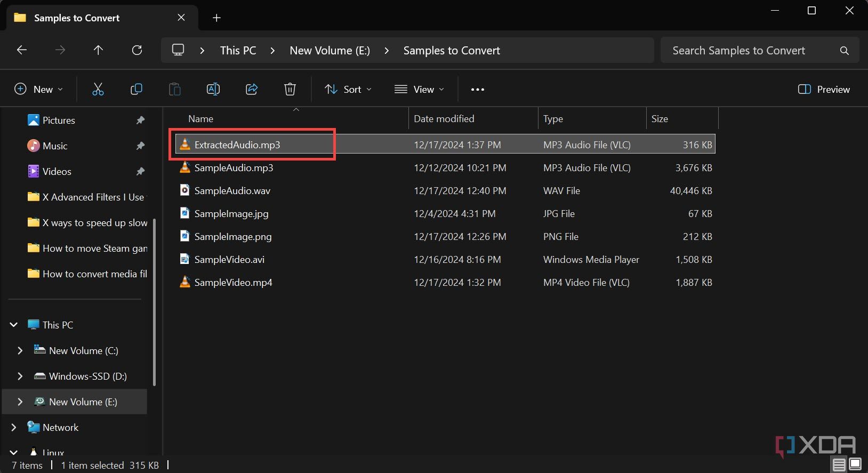
Task: Click the search magnifier icon
Action: pyautogui.click(x=844, y=51)
